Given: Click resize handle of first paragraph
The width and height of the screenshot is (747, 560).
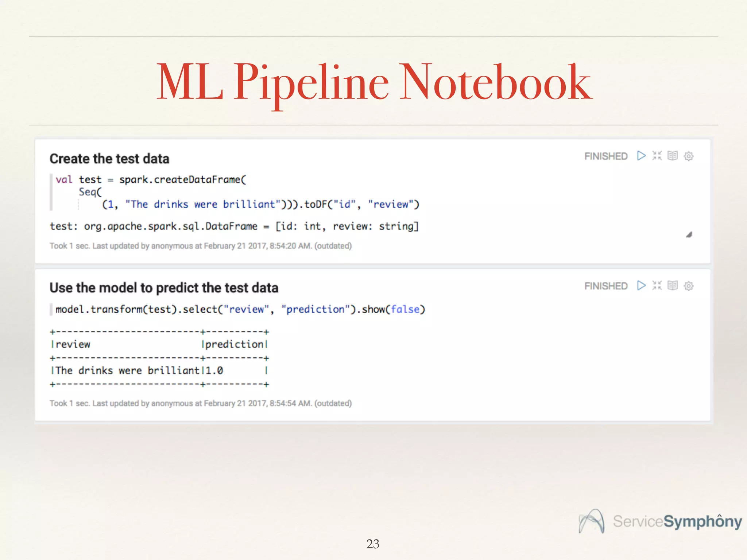Looking at the screenshot, I should [689, 235].
